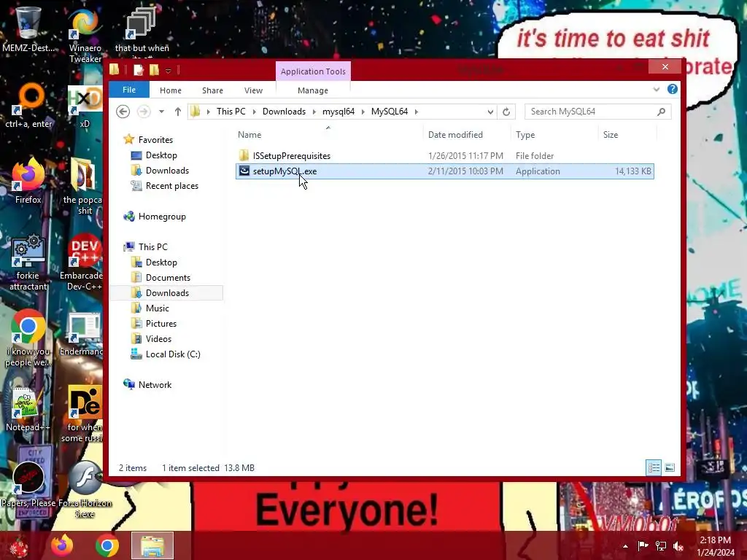The width and height of the screenshot is (747, 560).
Task: Show hidden icons in system tray
Action: tap(625, 545)
